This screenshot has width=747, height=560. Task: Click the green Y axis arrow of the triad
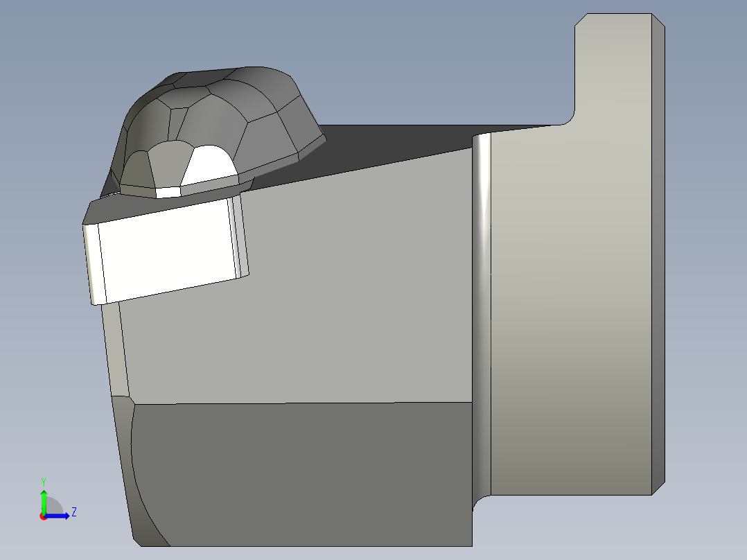point(44,500)
